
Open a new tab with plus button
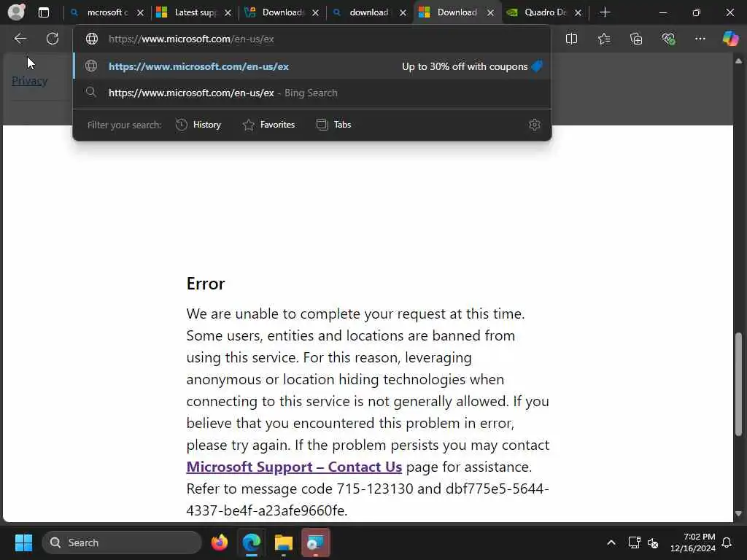605,12
